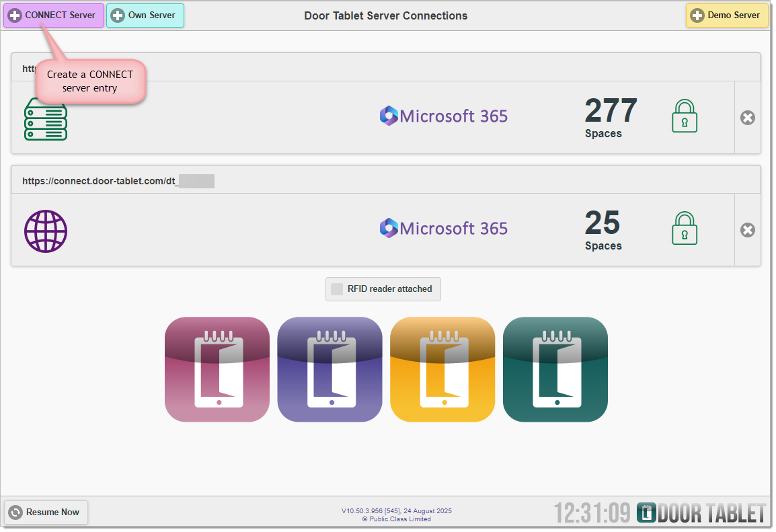The image size is (776, 532).
Task: Click the Microsoft 365 logo in first server
Action: click(444, 116)
